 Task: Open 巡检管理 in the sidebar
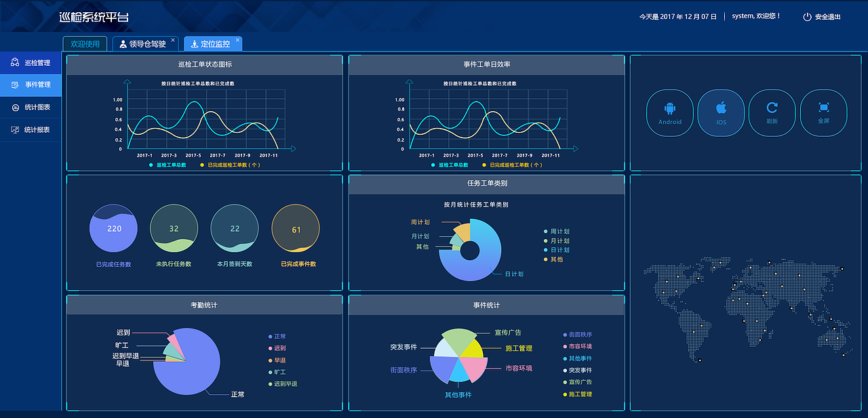click(31, 63)
